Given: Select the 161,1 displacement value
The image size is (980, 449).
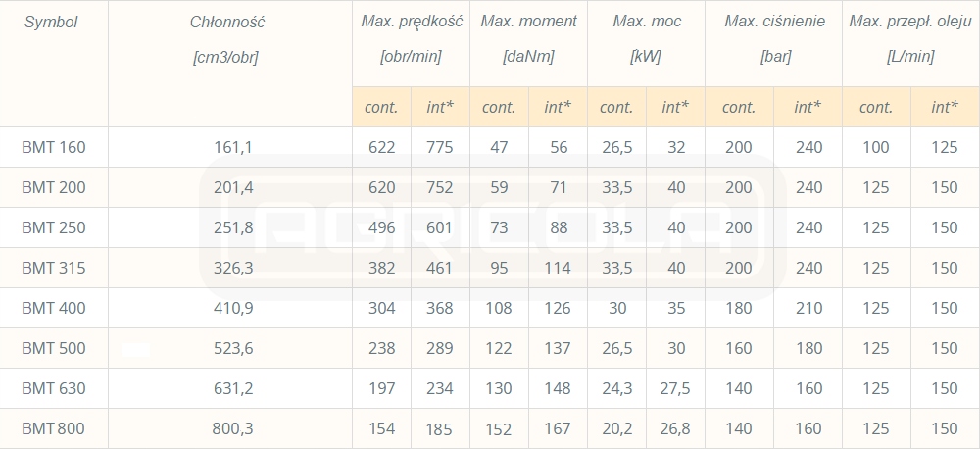Looking at the screenshot, I should (x=233, y=147).
